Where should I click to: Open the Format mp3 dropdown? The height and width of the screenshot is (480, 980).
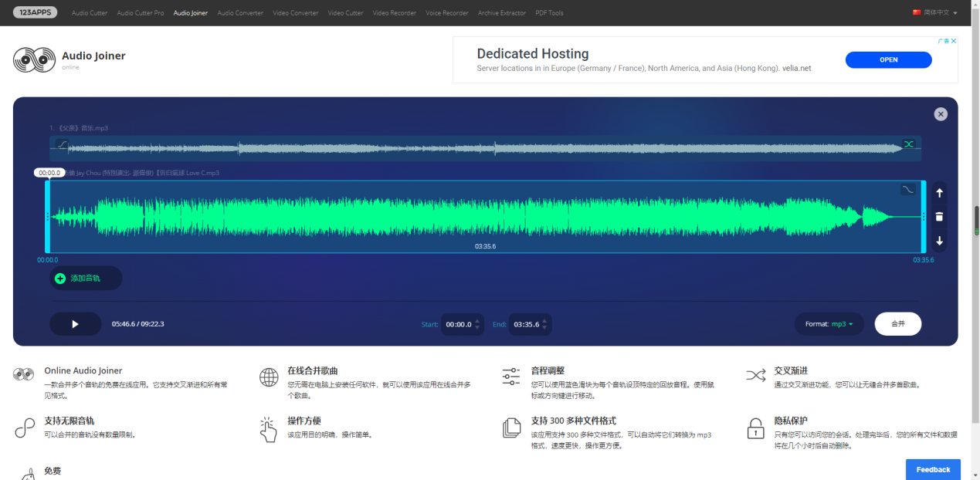pos(829,324)
